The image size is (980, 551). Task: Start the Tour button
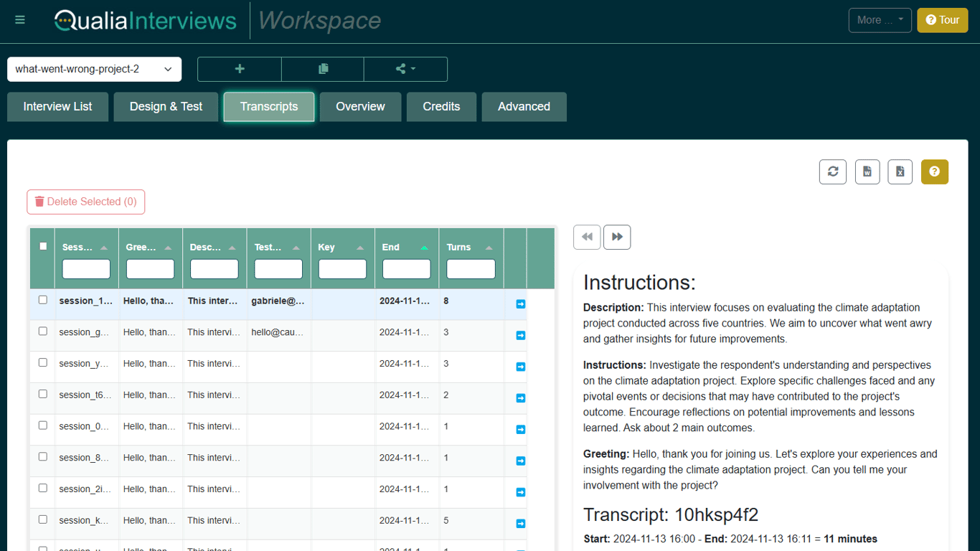942,20
